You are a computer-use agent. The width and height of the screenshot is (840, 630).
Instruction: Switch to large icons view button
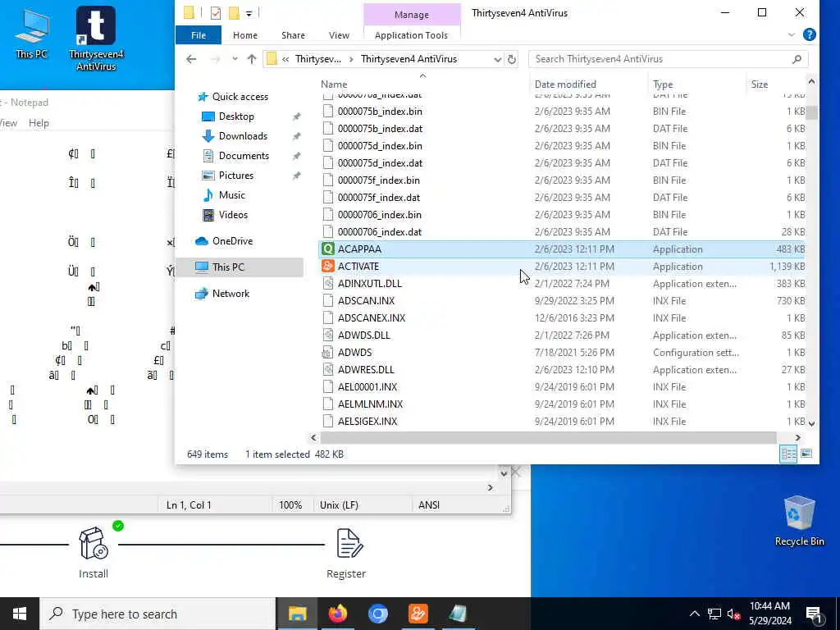click(x=806, y=454)
